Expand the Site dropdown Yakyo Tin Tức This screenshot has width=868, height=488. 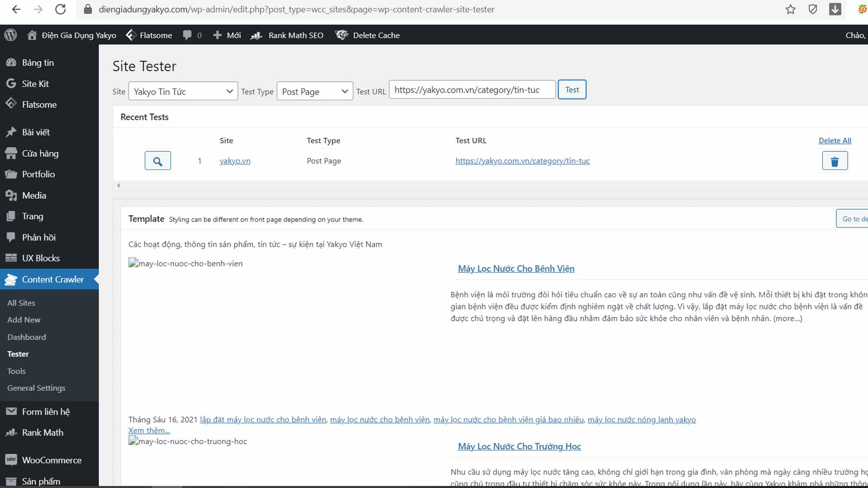click(183, 91)
